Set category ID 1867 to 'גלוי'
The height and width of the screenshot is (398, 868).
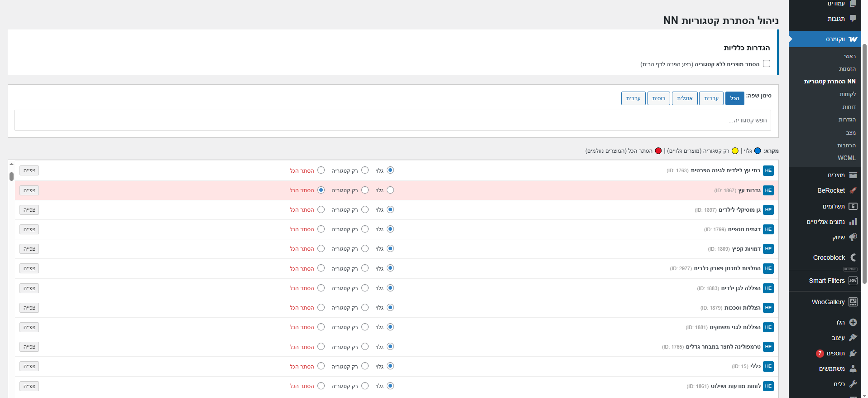point(390,190)
